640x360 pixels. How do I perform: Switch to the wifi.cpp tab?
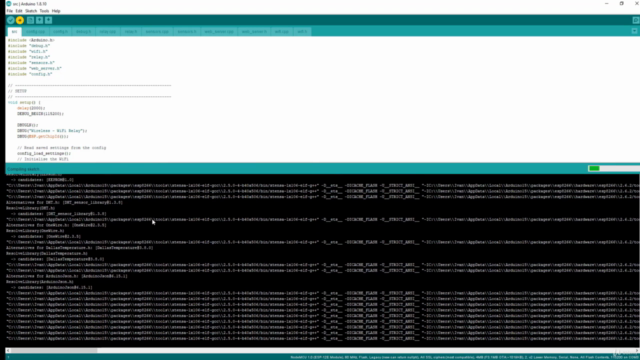coord(282,31)
